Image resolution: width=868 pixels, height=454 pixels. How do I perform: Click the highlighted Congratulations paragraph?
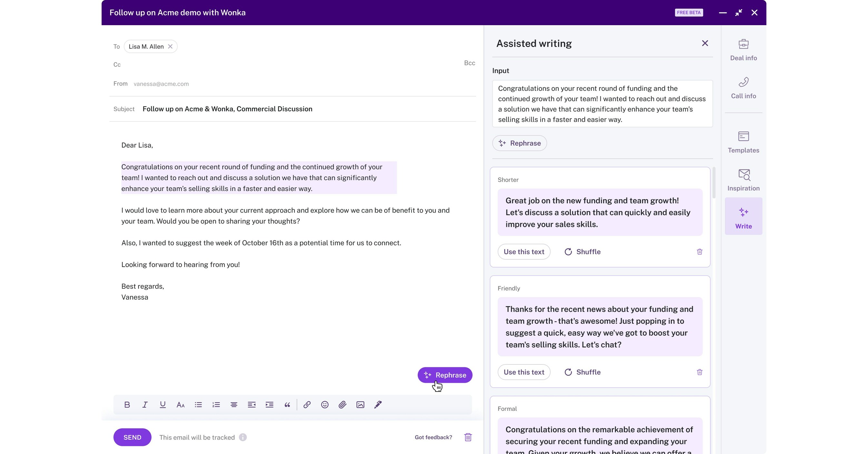pos(259,178)
